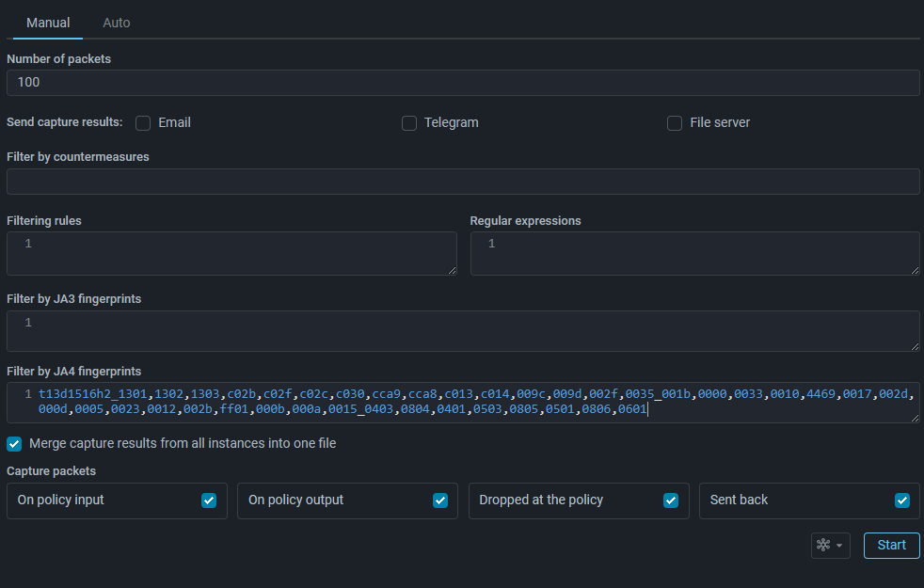The width and height of the screenshot is (924, 588).
Task: Focus the Number of packets field
Action: pyautogui.click(x=462, y=83)
